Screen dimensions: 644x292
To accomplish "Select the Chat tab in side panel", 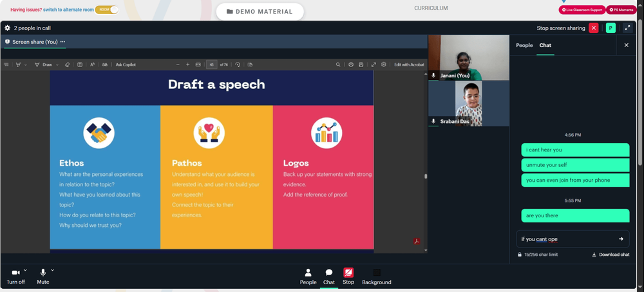I will 545,45.
